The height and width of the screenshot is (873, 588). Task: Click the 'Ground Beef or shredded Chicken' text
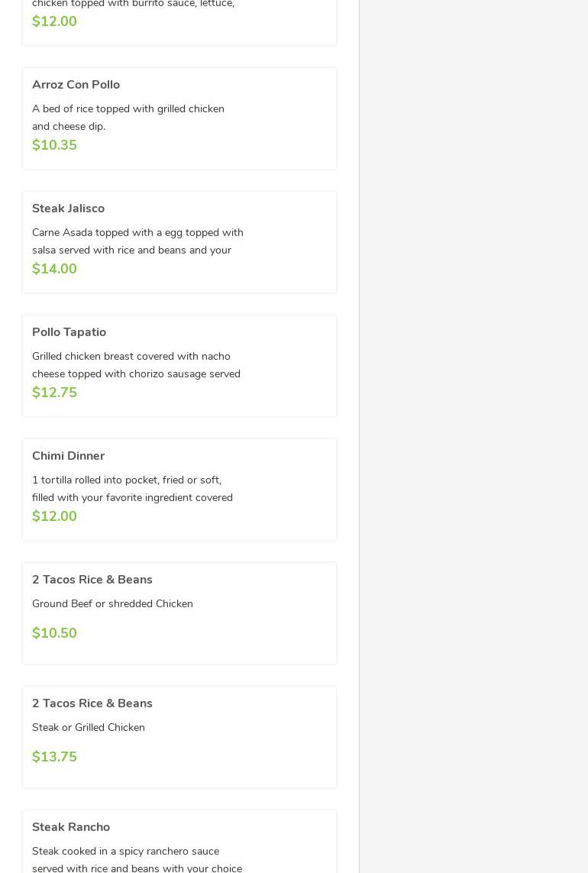[x=112, y=604]
